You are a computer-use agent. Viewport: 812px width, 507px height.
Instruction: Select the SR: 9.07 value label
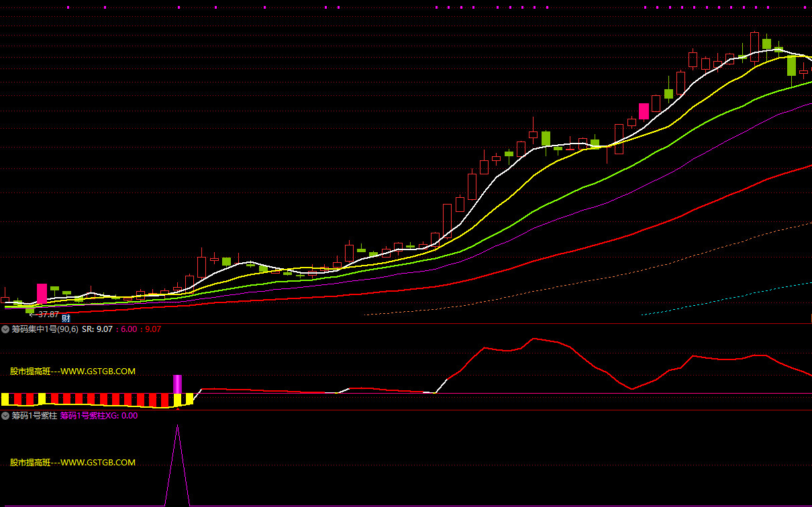[x=97, y=329]
